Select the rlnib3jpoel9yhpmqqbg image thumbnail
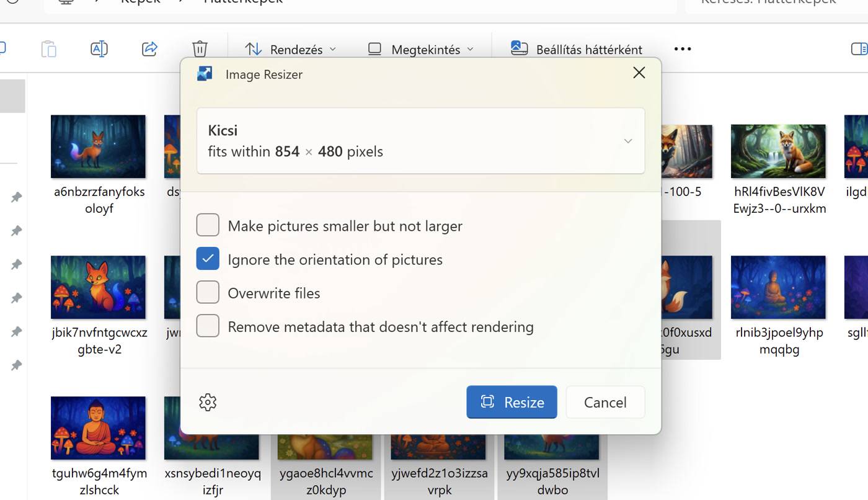 778,287
